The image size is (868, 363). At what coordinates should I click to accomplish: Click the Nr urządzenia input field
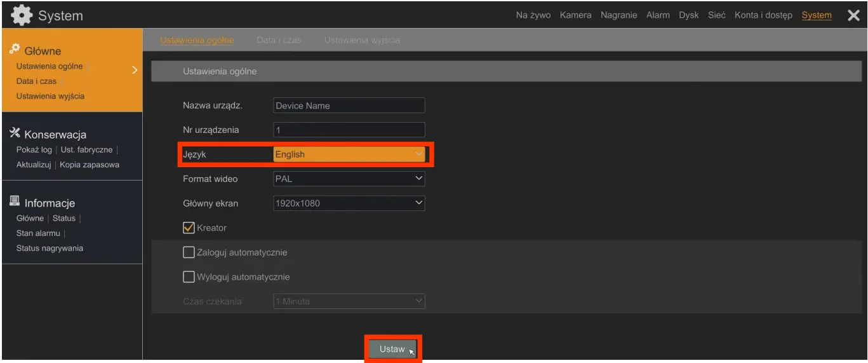pyautogui.click(x=349, y=130)
